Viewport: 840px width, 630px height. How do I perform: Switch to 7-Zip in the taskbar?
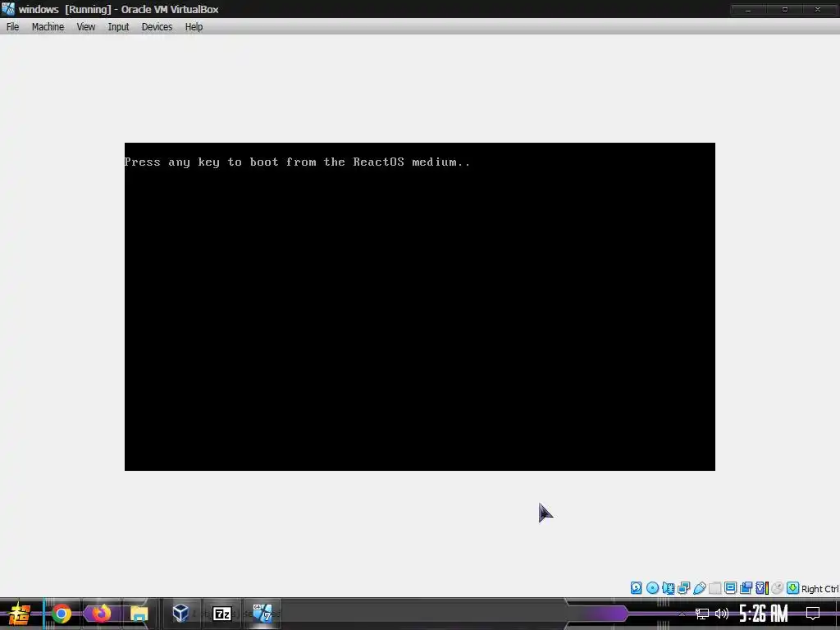221,614
